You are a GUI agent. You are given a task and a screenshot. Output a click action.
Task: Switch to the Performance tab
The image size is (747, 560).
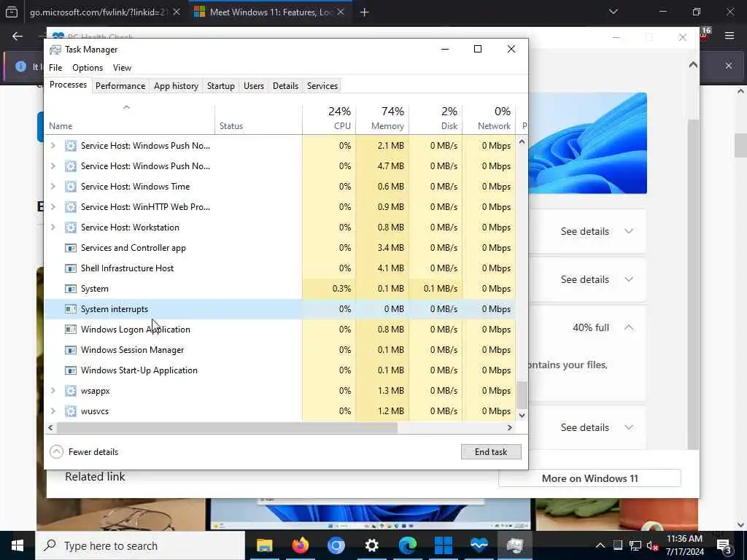[x=120, y=86]
